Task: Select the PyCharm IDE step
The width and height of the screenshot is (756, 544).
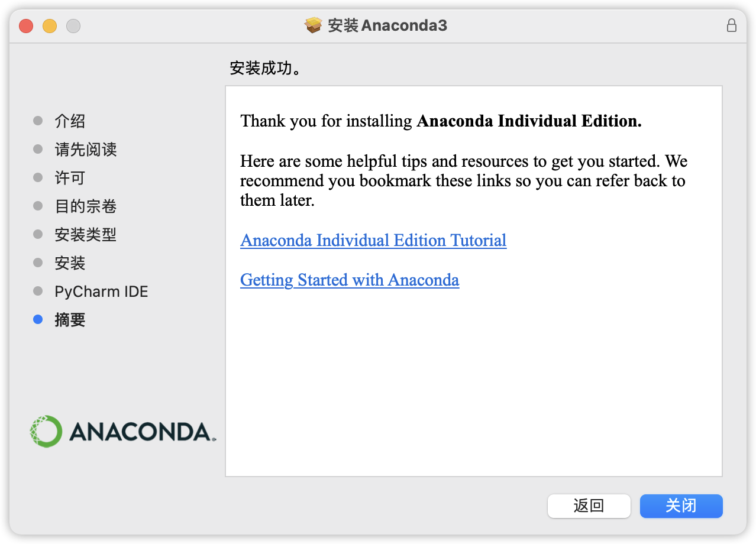Action: [x=101, y=292]
